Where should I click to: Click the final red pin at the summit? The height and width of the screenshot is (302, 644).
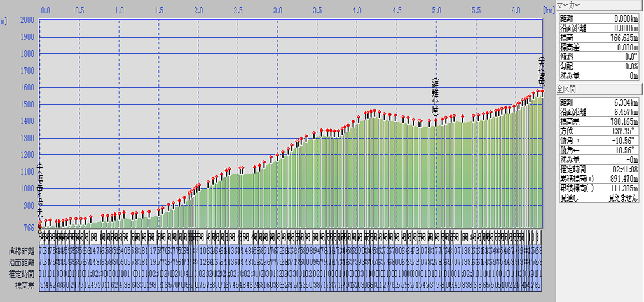coord(542,92)
